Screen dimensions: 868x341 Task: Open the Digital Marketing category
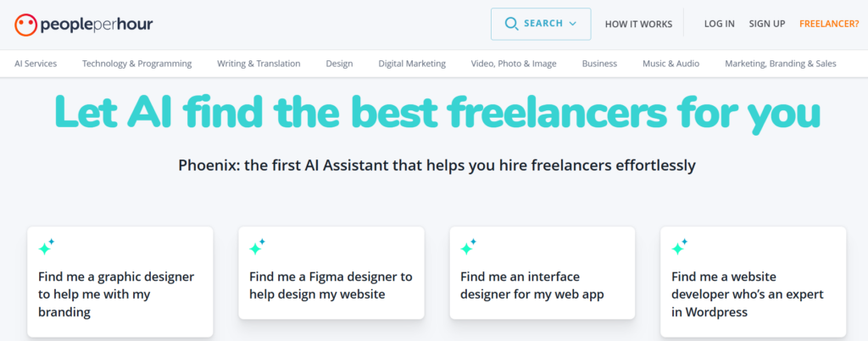412,64
